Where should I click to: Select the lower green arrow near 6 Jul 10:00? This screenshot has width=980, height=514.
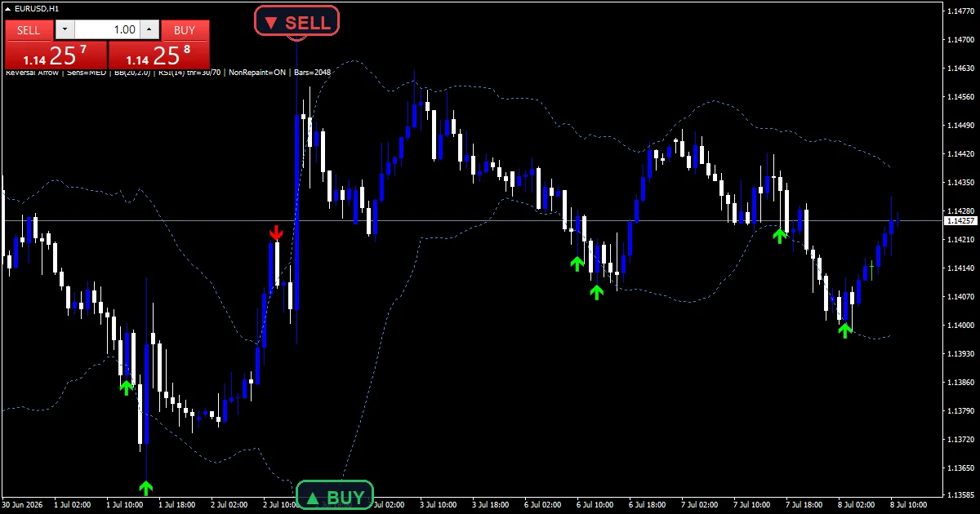[596, 292]
